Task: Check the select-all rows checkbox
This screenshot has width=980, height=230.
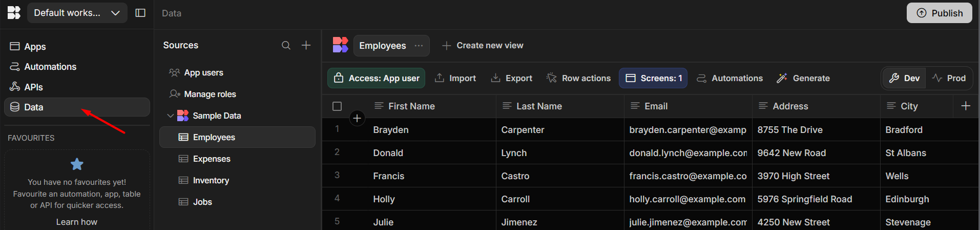Action: 337,106
